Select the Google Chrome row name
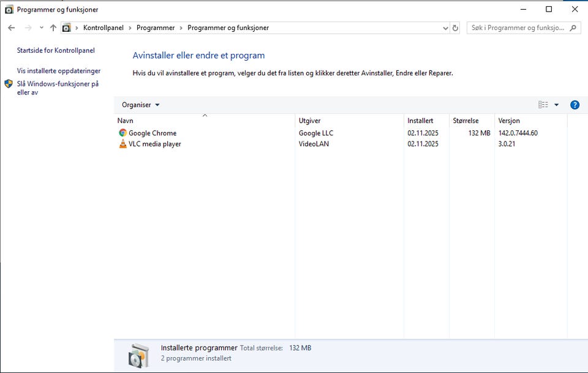The image size is (588, 373). pos(153,133)
